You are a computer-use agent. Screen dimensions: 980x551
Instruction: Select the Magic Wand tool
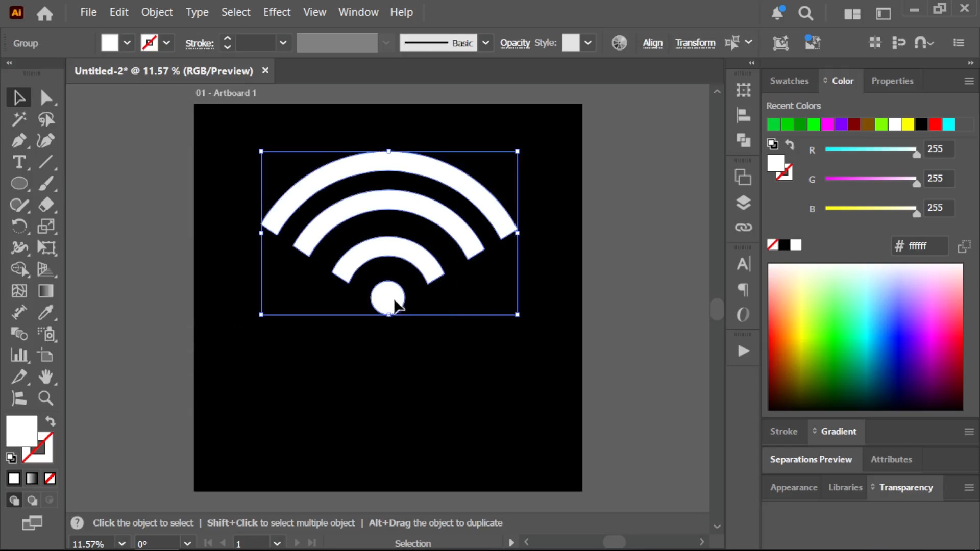tap(19, 119)
